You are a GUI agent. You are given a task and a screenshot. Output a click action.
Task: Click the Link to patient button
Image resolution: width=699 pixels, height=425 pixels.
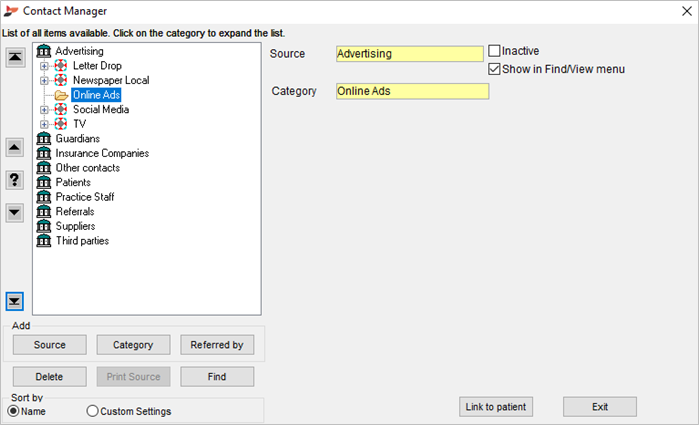pyautogui.click(x=496, y=407)
